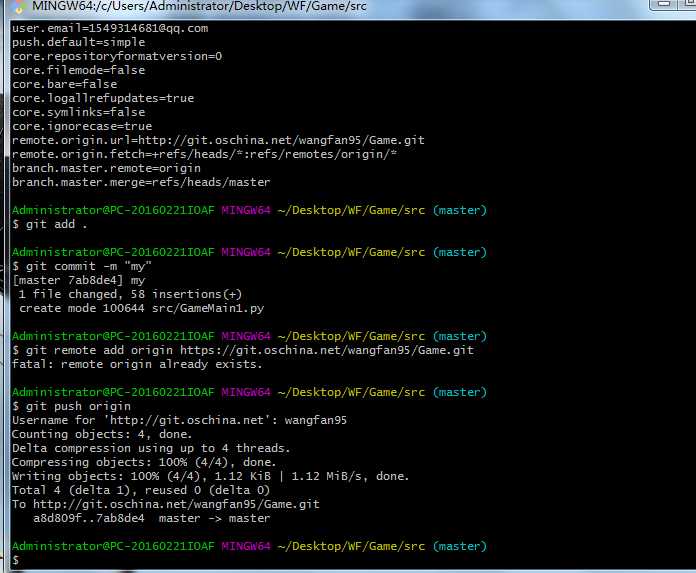Click line 'push.default=simple'
The height and width of the screenshot is (573, 696).
79,42
